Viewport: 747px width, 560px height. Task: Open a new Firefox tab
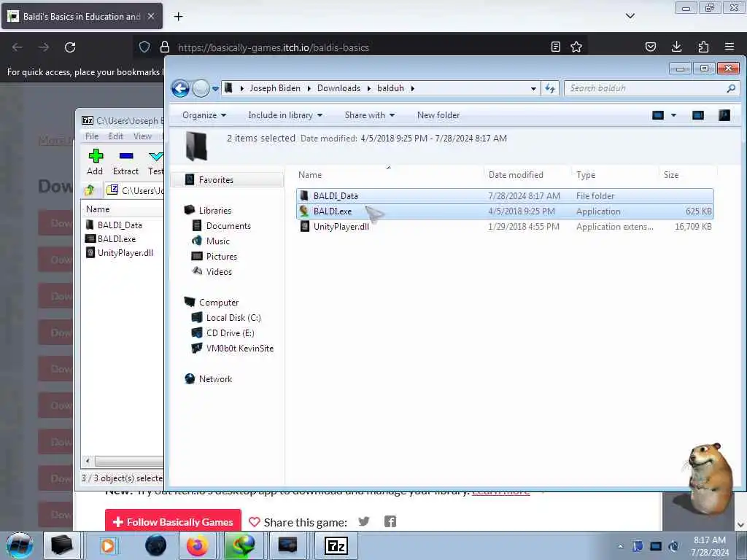(x=178, y=17)
